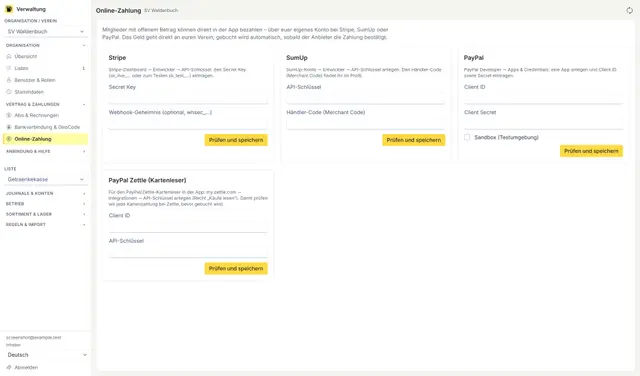Viewport: 640px width, 376px height.
Task: Open the Listen menu item
Action: tap(46, 68)
